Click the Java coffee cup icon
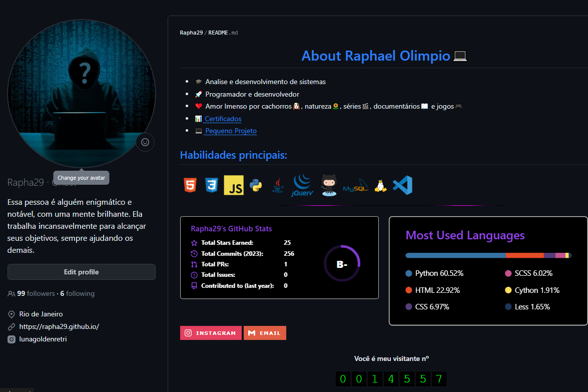Image resolution: width=588 pixels, height=392 pixels. tap(278, 186)
